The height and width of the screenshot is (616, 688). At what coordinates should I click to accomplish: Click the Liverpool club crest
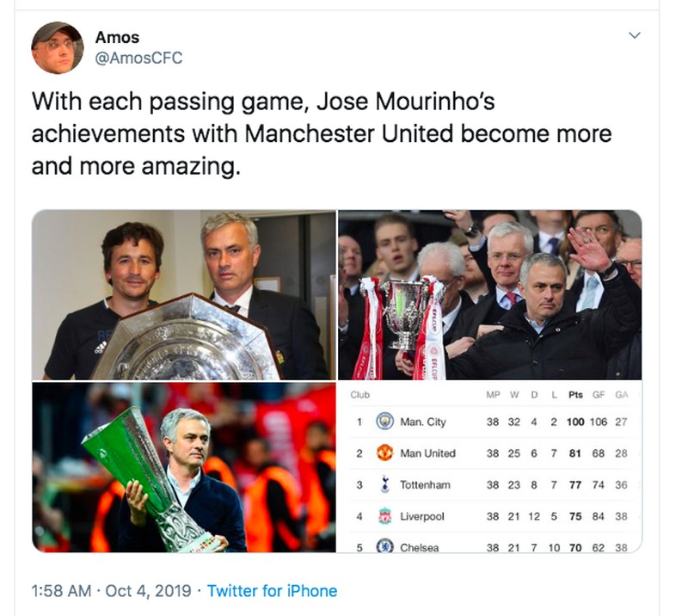384,516
